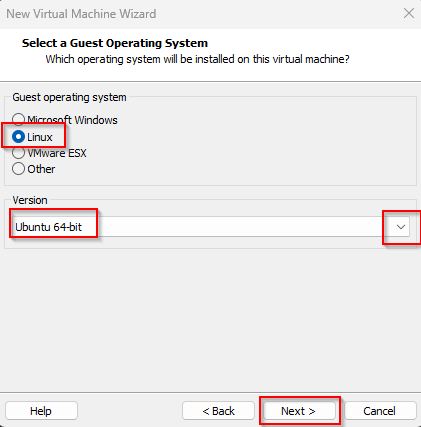Pick the Other operating system radio button
This screenshot has height=427, width=421.
[18, 169]
